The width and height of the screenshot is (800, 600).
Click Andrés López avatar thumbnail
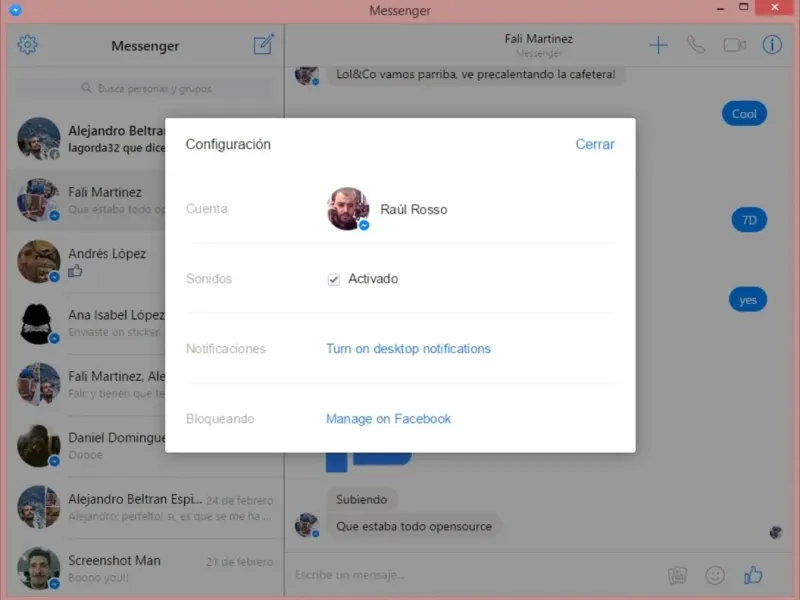pos(39,261)
